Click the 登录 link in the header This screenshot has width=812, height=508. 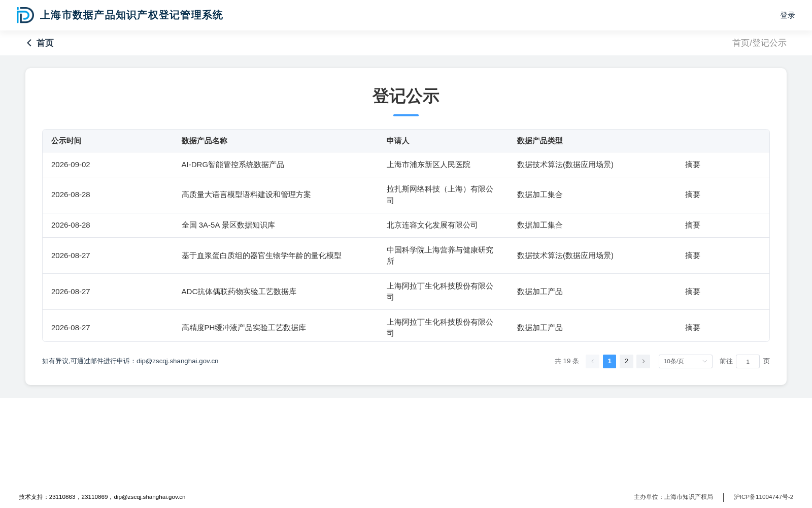point(787,15)
